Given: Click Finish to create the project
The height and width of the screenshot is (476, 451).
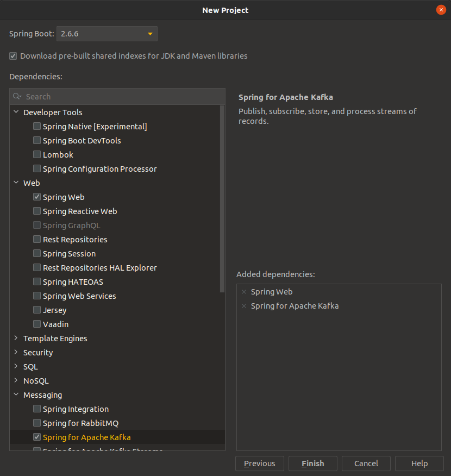Looking at the screenshot, I should tap(313, 464).
